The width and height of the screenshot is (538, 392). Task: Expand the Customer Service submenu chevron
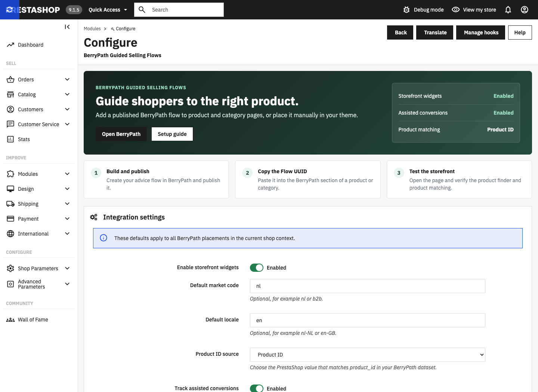pos(67,124)
